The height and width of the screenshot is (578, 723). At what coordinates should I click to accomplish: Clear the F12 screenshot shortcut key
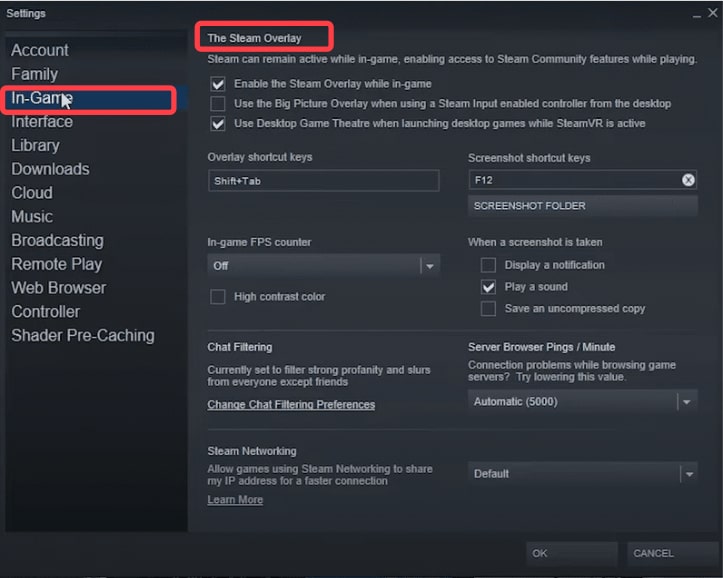pos(688,180)
